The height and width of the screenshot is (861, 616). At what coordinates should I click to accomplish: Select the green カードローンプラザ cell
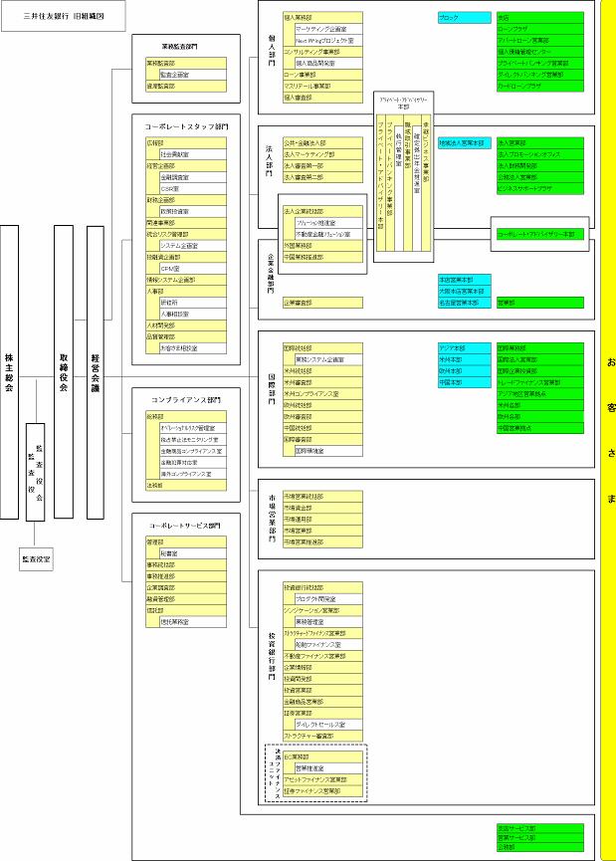[x=540, y=87]
